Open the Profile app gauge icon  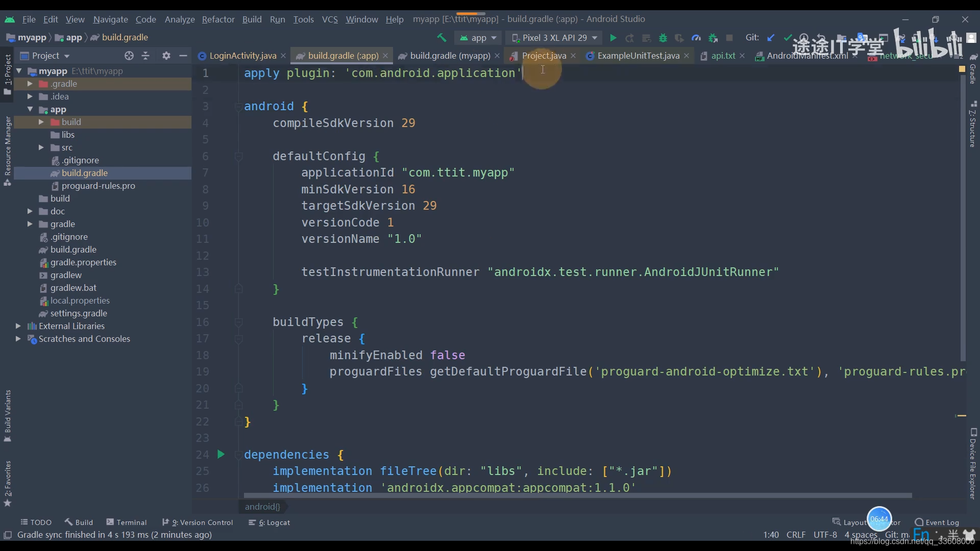(x=696, y=38)
